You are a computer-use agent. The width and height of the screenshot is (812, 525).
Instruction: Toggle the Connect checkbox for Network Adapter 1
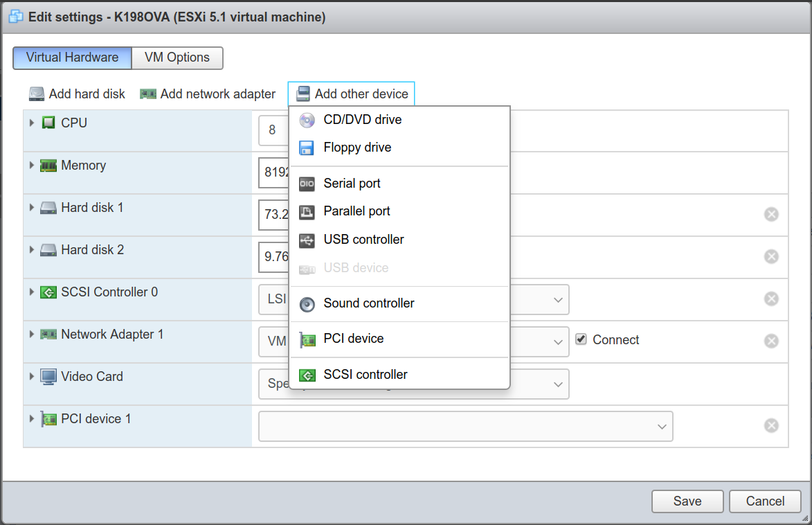[x=581, y=339]
